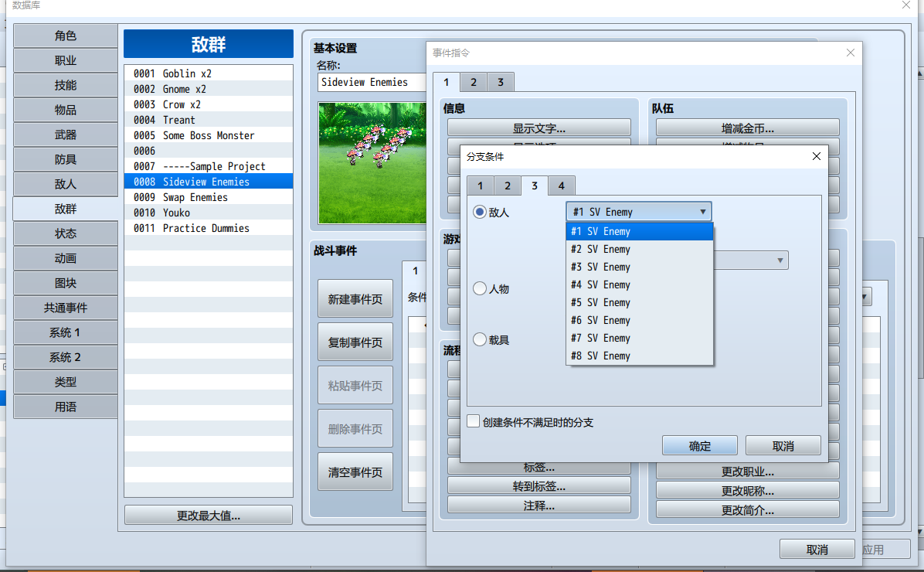Open the 状态 database category
The height and width of the screenshot is (572, 924).
pyautogui.click(x=66, y=233)
